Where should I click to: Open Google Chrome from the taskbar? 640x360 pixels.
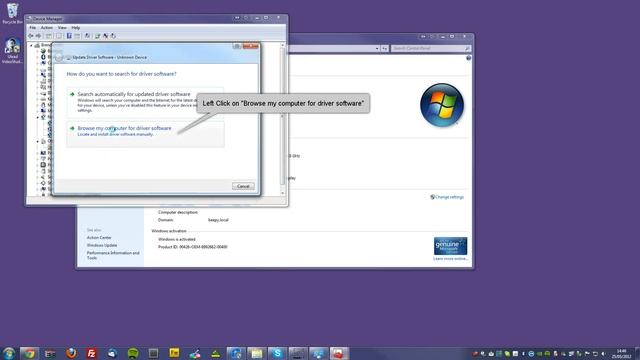(29, 353)
